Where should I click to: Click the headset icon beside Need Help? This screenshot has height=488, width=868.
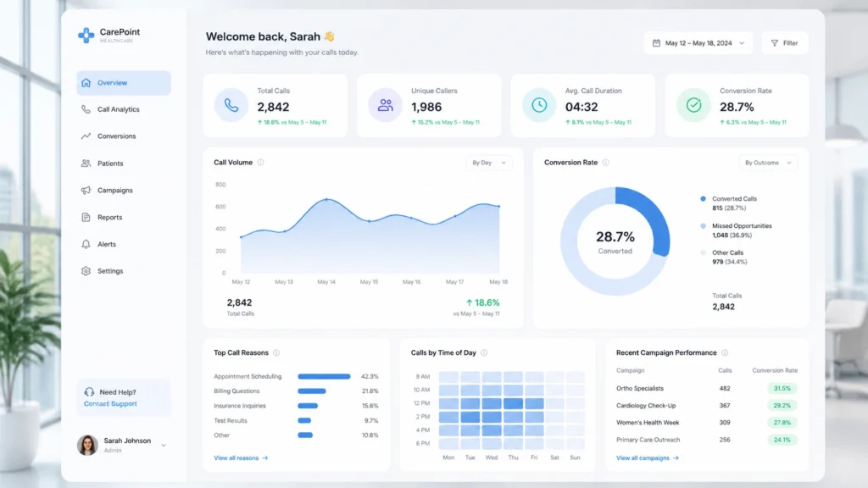89,392
